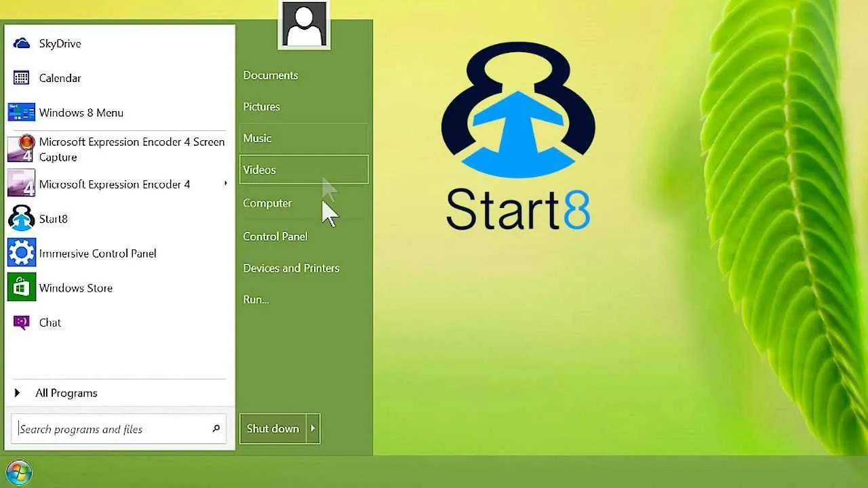Screen dimensions: 868x488
Task: Open Devices and Printers
Action: click(292, 268)
